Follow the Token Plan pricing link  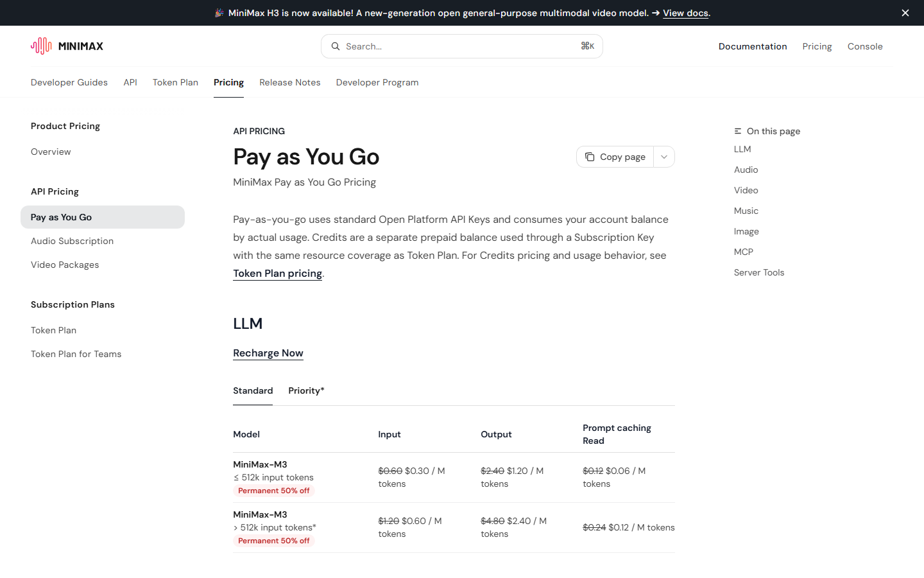277,274
